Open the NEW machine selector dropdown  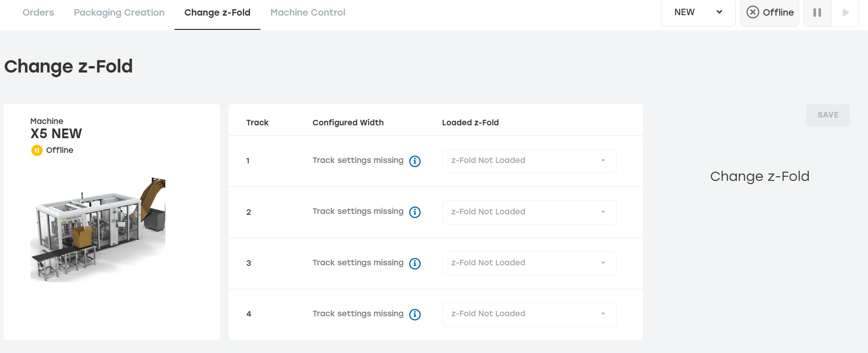click(x=698, y=12)
